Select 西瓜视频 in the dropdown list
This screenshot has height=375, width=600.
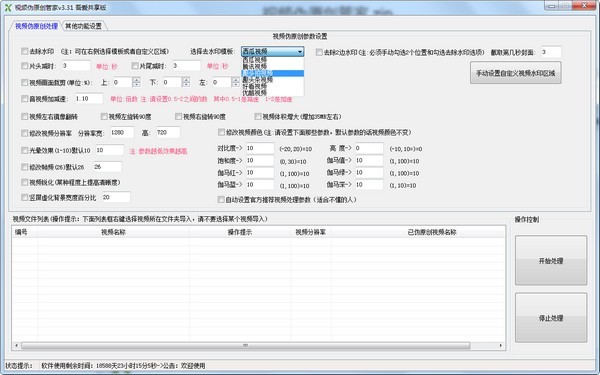(272, 60)
